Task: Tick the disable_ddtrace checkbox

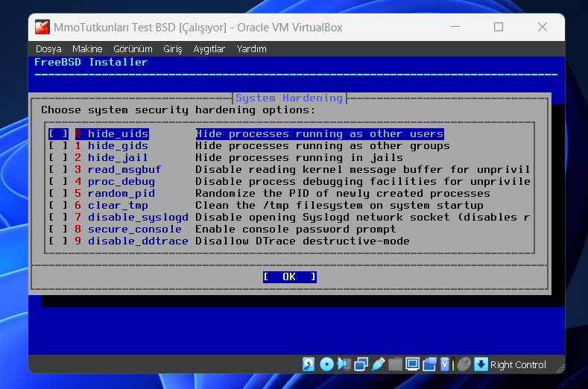Action: point(58,241)
